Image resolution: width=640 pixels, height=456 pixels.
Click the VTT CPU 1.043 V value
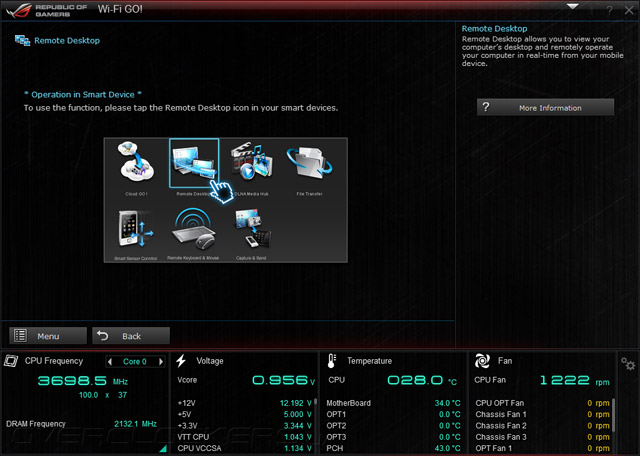coord(298,437)
